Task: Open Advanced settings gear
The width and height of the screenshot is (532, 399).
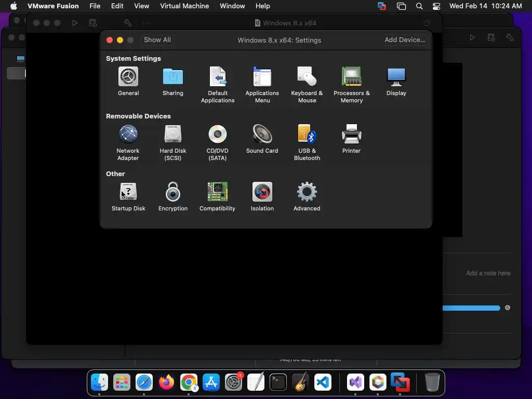Action: [x=307, y=192]
